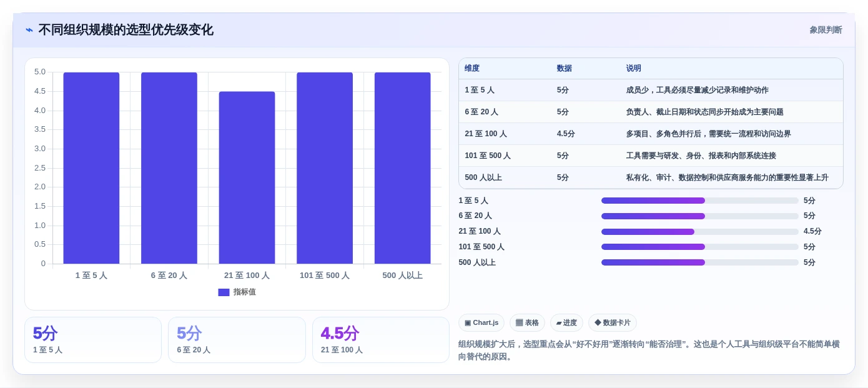Screen dimensions: 868x388
Task: Click table cell 多项目、多角色并行后，需要统一流程和访问边界
Action: click(x=709, y=134)
